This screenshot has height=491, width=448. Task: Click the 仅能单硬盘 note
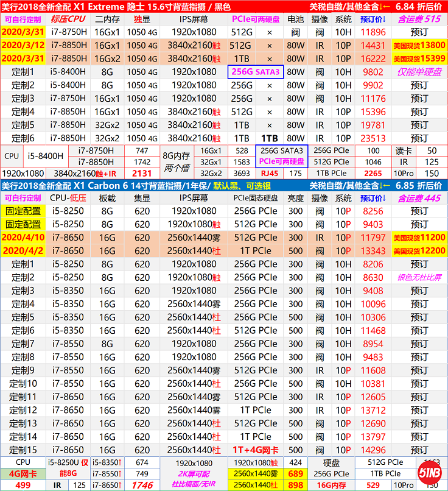click(x=419, y=72)
